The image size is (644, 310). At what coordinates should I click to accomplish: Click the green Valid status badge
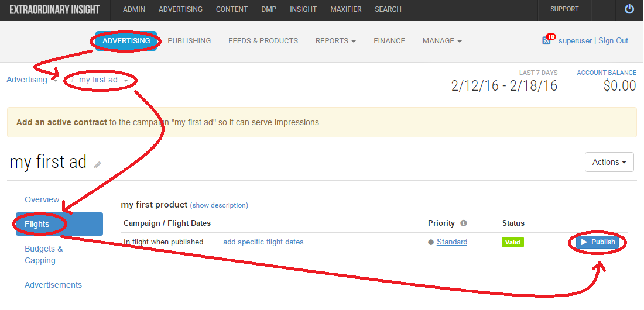[x=513, y=242]
